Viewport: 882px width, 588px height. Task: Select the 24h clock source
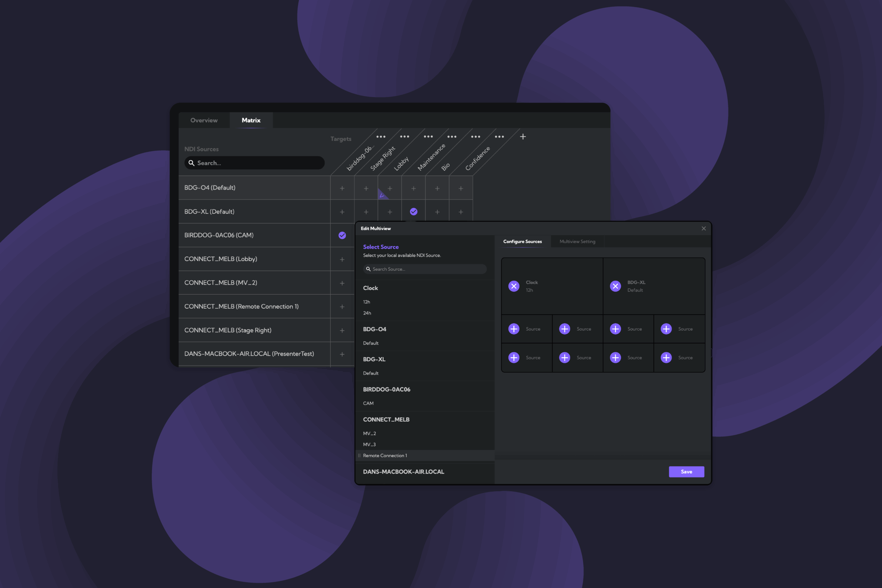pyautogui.click(x=367, y=313)
